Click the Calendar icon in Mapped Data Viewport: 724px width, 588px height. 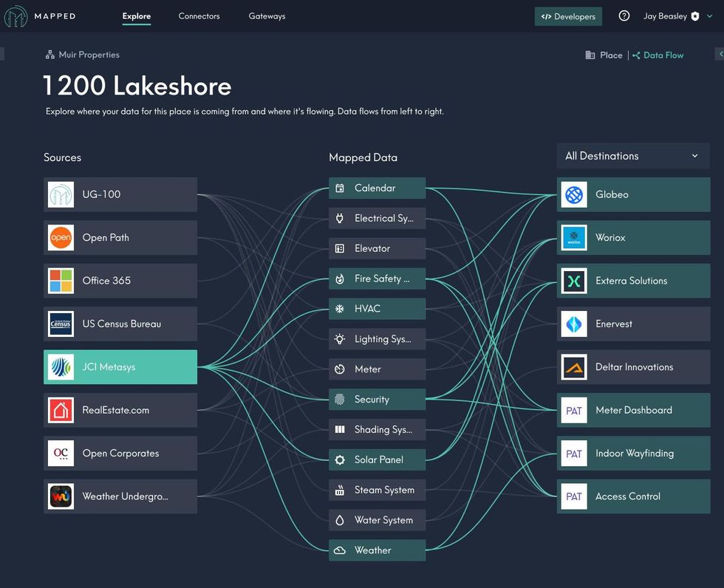340,188
